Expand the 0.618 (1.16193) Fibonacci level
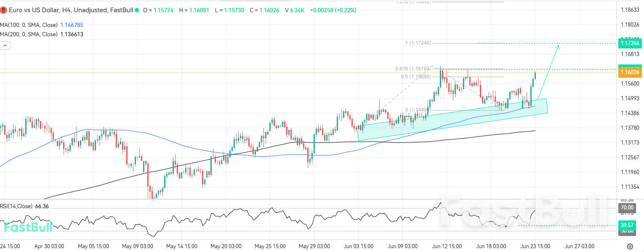 click(414, 68)
